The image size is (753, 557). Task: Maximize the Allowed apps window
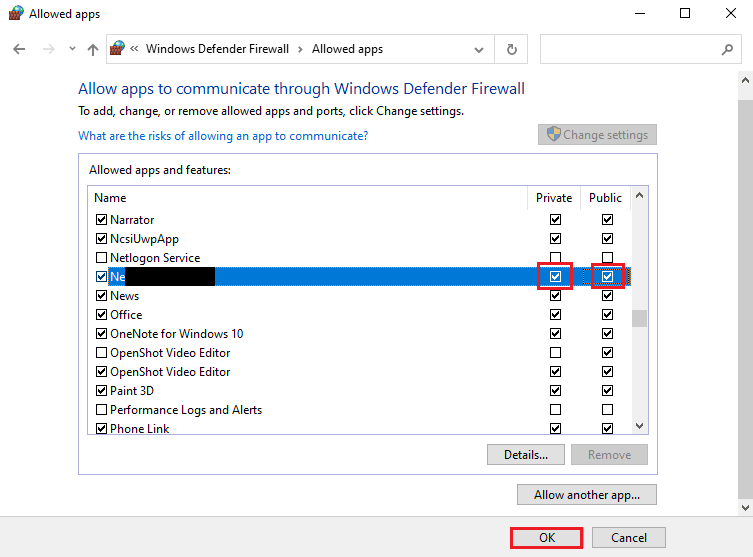click(685, 13)
